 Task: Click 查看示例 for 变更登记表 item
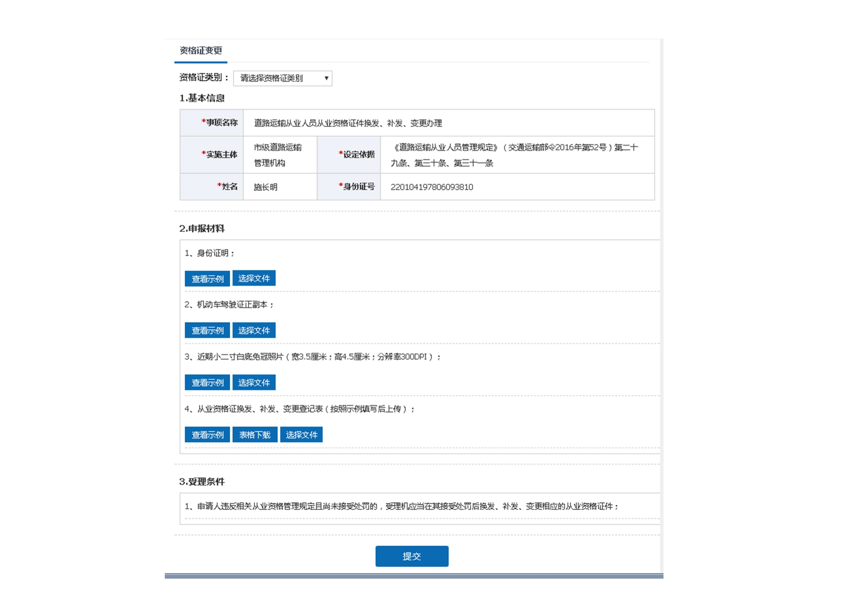tap(207, 435)
